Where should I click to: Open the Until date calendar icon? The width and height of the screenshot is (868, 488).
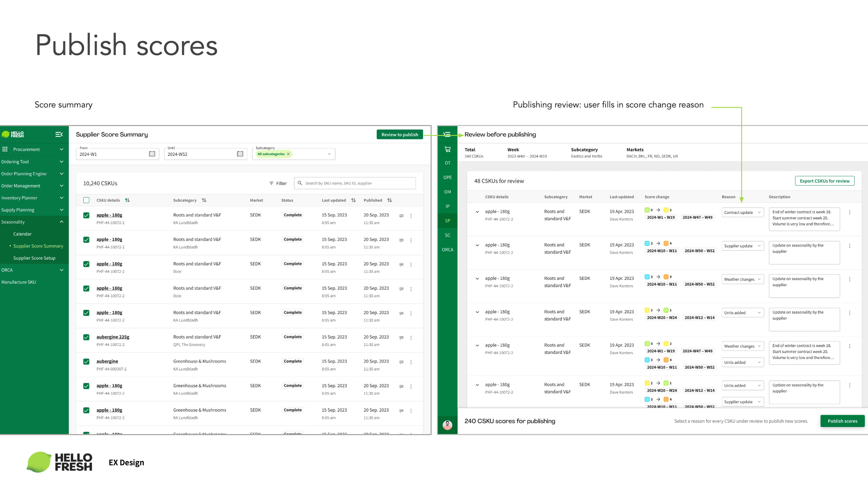240,154
